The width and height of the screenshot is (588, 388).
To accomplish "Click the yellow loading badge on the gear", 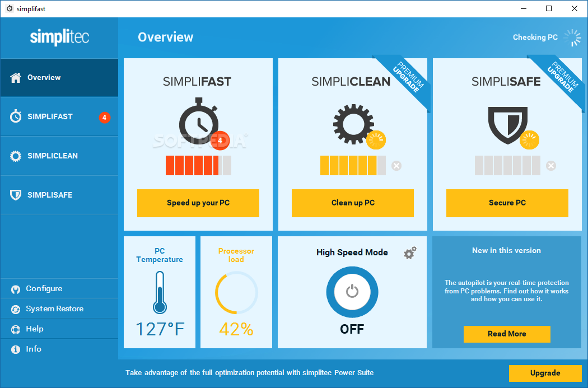I will pyautogui.click(x=376, y=140).
